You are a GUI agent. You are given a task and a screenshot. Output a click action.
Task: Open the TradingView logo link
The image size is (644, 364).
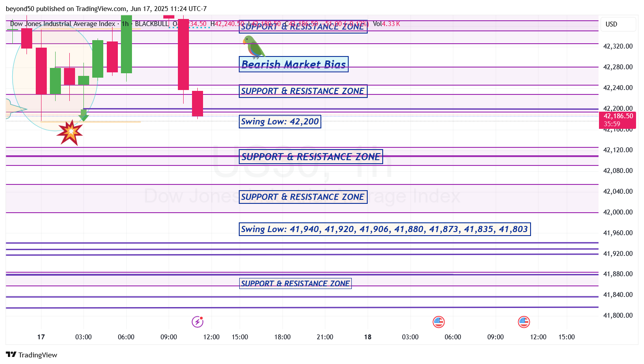pyautogui.click(x=31, y=355)
